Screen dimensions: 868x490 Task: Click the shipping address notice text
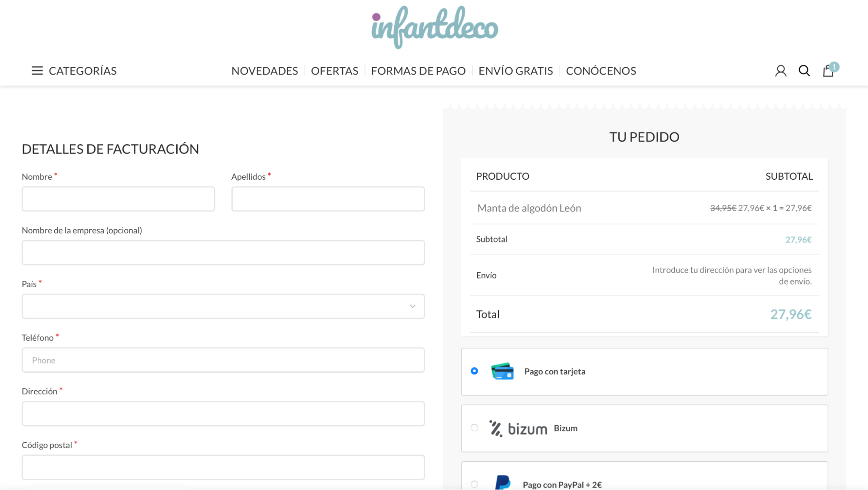pyautogui.click(x=732, y=275)
